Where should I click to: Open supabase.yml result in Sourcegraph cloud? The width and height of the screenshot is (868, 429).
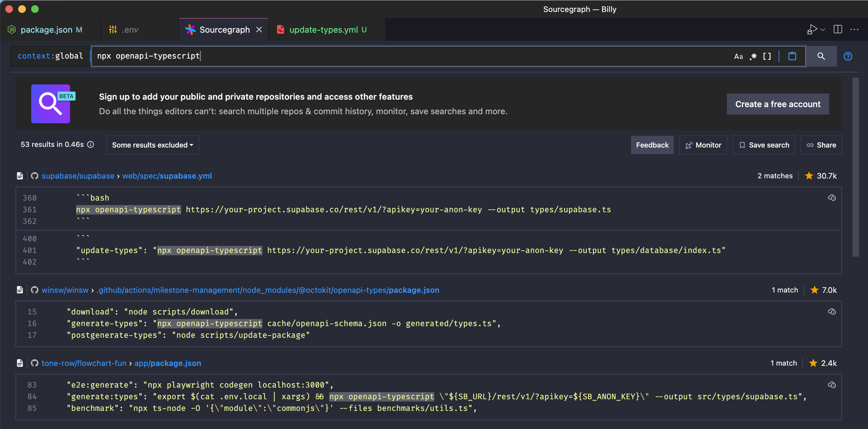click(x=832, y=198)
